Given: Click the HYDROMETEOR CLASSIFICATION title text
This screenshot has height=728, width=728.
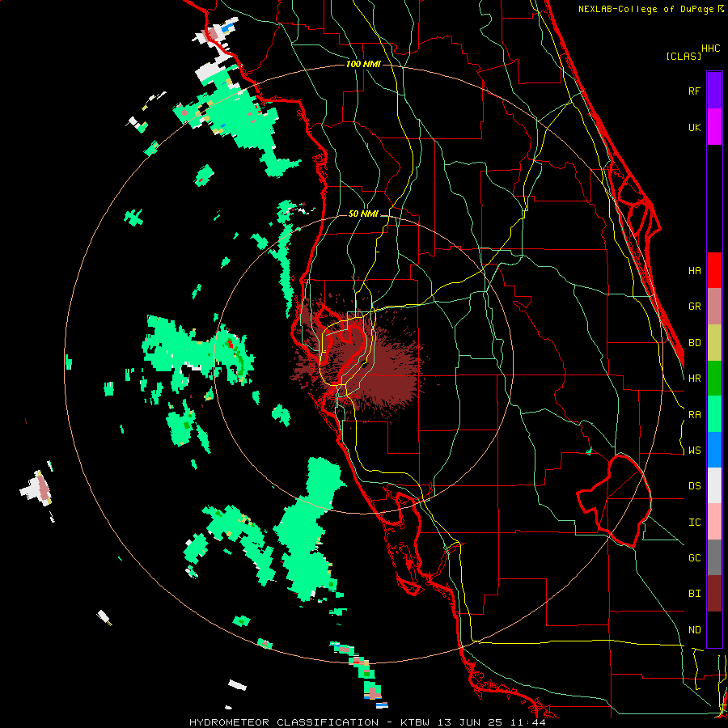Looking at the screenshot, I should click(284, 722).
